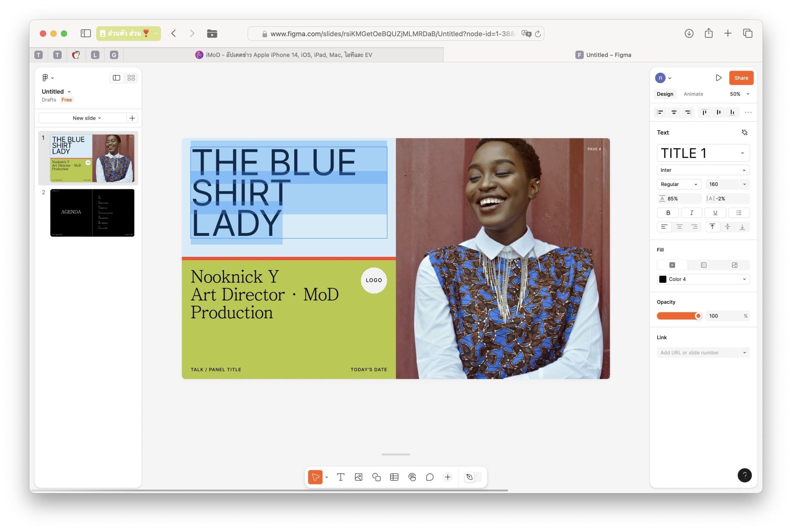Open the TITLE 1 text style dropdown

click(x=703, y=153)
